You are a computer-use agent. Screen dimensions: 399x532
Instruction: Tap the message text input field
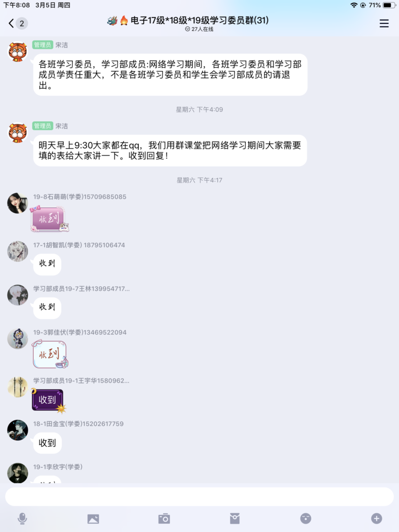point(199,497)
